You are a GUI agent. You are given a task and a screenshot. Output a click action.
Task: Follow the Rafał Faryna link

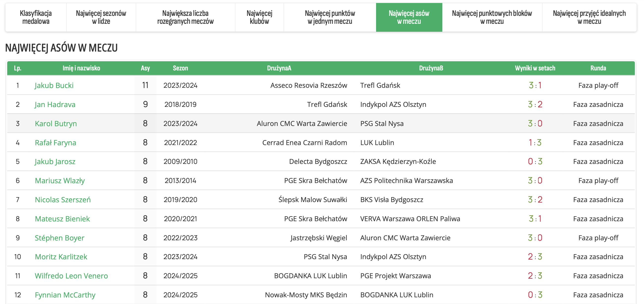pos(56,143)
